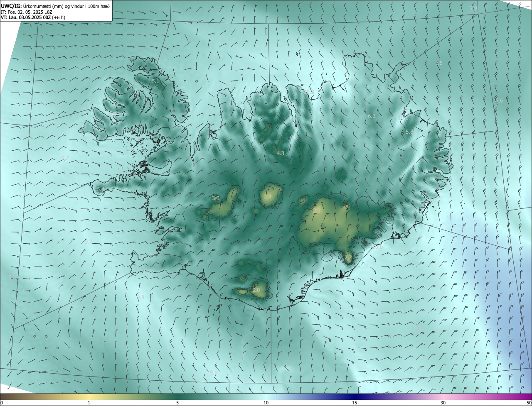This screenshot has height=406, width=532.
Task: Click the 3.3 value beside the western glacier
Action: coord(216,198)
